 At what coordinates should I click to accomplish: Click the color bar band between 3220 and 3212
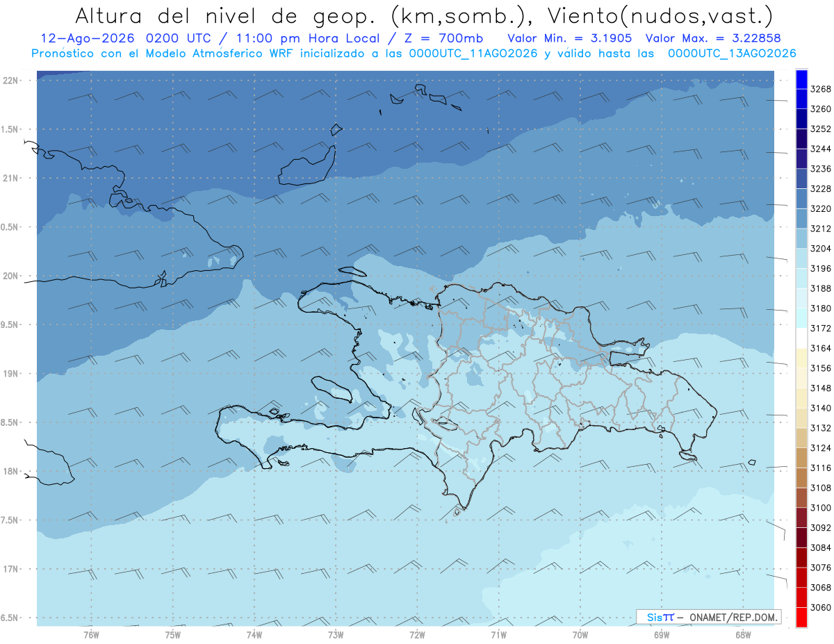pyautogui.click(x=801, y=218)
